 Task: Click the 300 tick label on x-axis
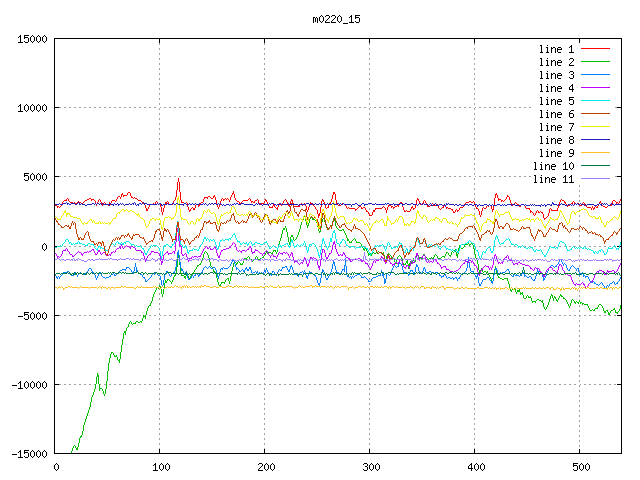(x=370, y=467)
